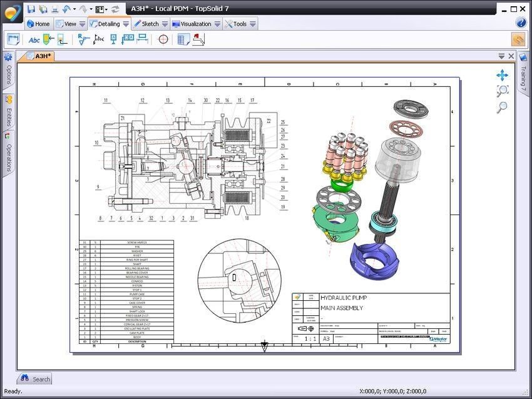Click the orange highlighted toolbar button

[x=518, y=39]
